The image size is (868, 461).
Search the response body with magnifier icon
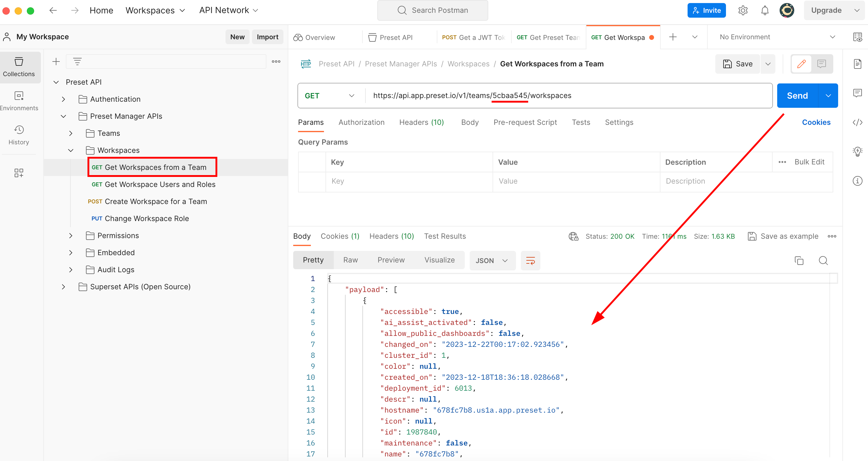coord(823,260)
